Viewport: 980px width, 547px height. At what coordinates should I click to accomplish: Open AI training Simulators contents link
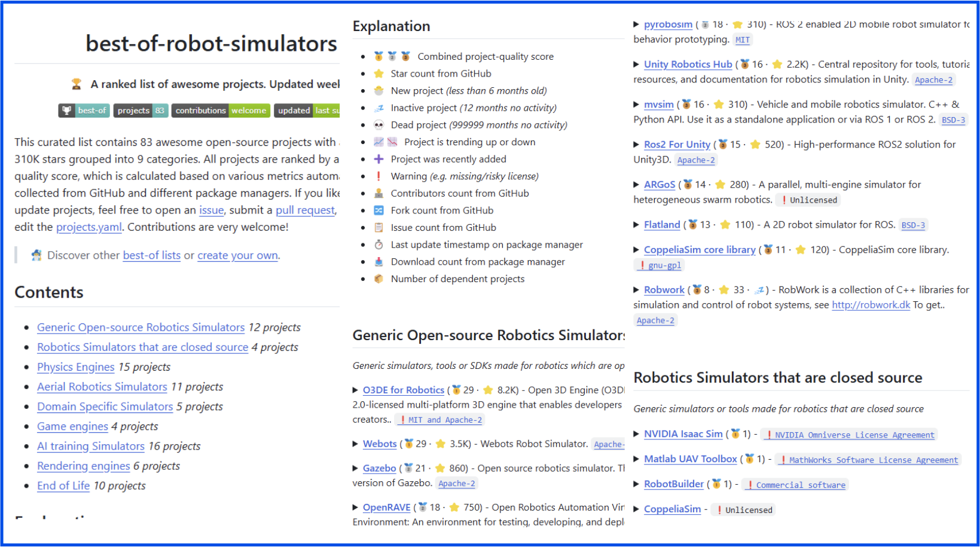[90, 446]
